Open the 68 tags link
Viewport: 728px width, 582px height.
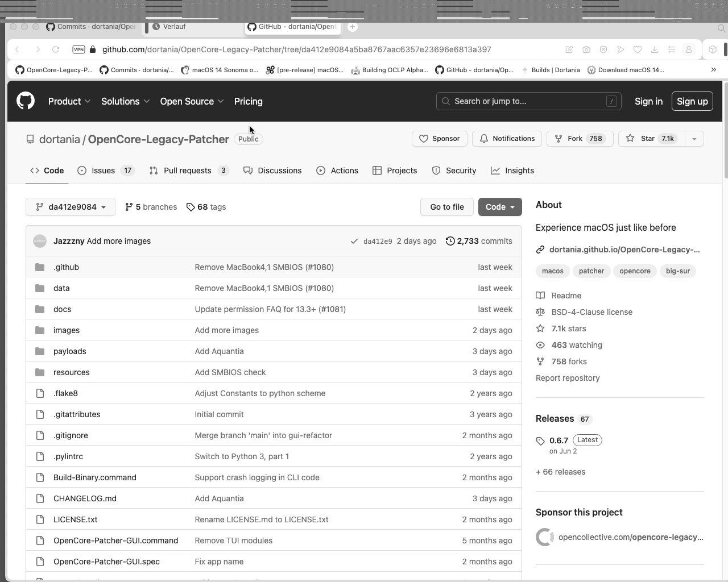[206, 207]
